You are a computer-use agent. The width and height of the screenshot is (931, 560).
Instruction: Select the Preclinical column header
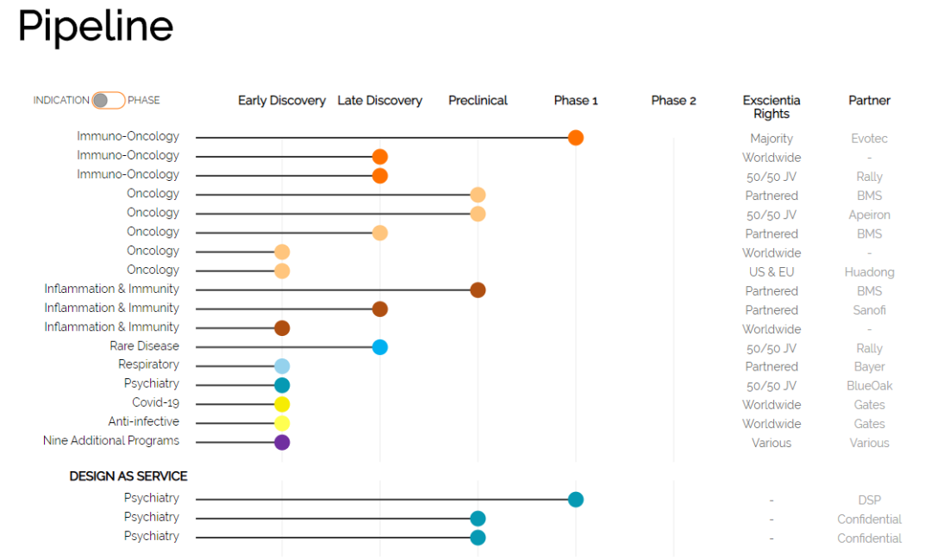pyautogui.click(x=478, y=101)
